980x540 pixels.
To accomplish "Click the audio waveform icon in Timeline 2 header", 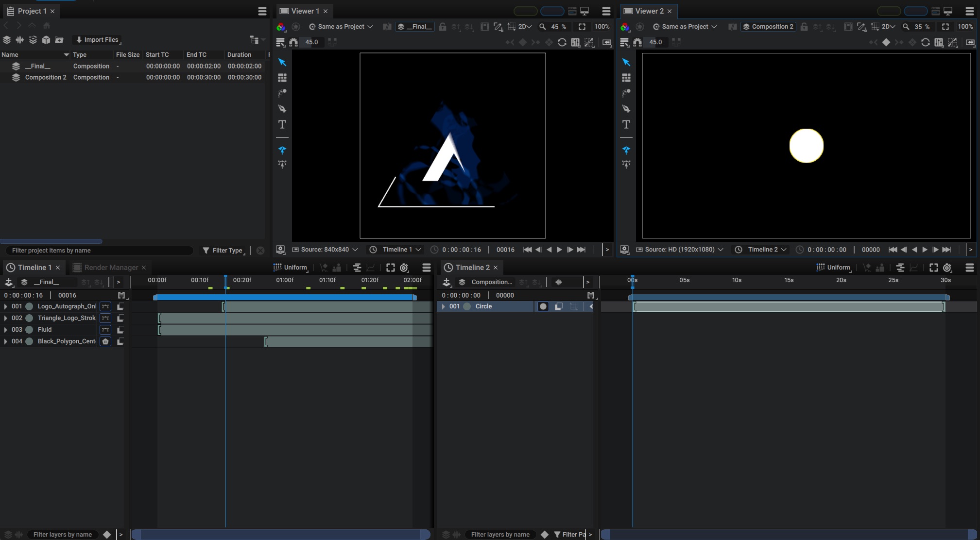I will (x=559, y=282).
